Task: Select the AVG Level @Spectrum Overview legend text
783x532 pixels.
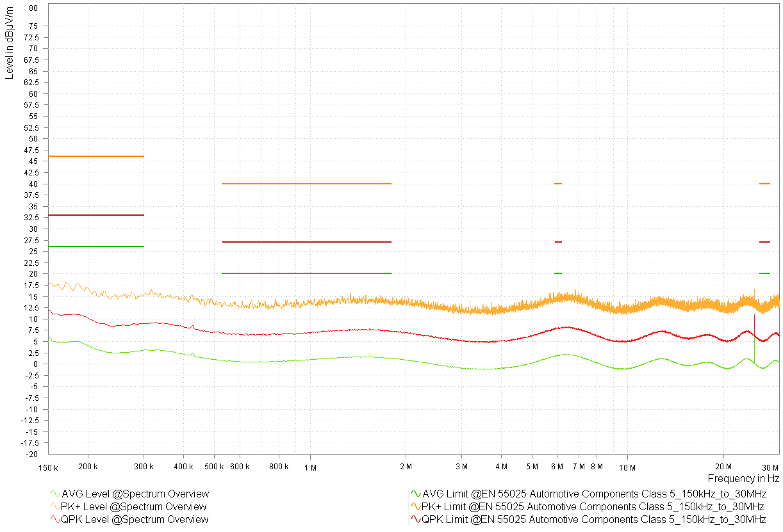Action: pyautogui.click(x=135, y=494)
